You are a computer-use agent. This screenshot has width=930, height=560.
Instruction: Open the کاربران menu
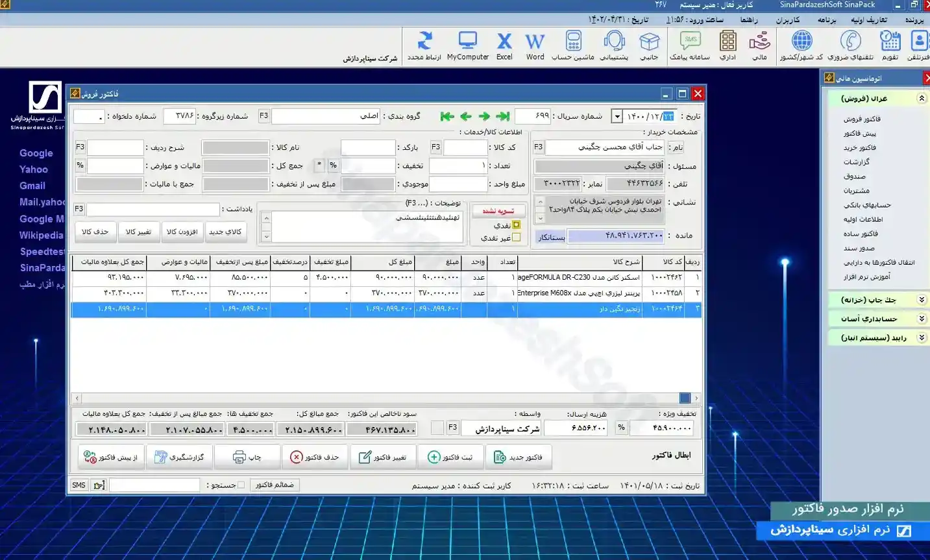pyautogui.click(x=787, y=20)
